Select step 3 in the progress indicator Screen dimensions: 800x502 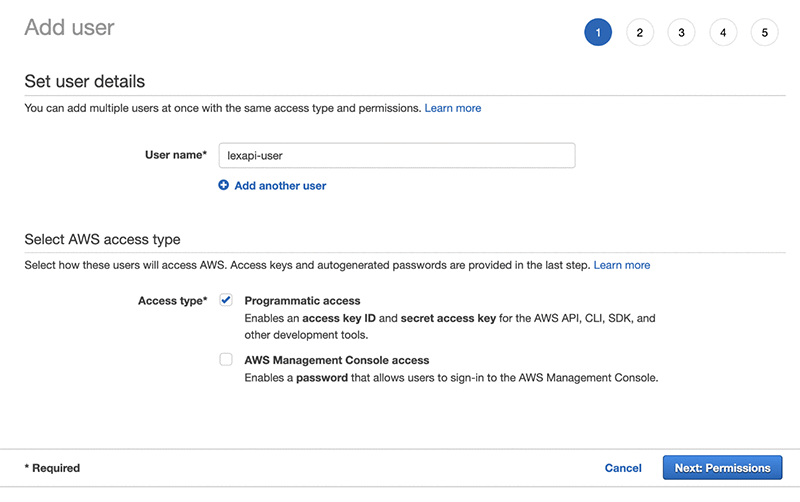681,33
